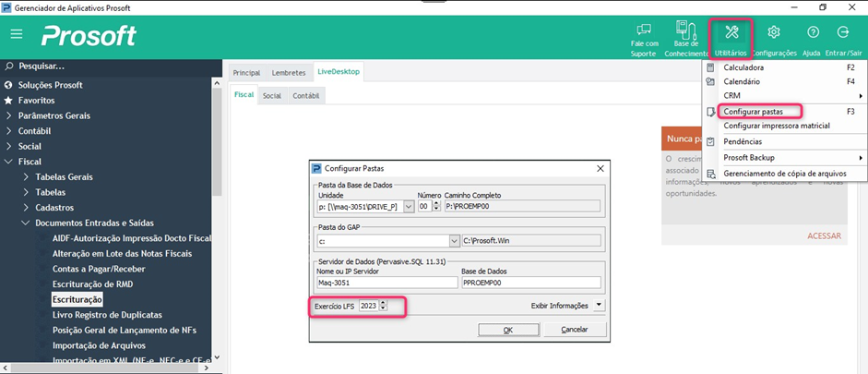Close the Configurar Pastas dialog

[600, 168]
